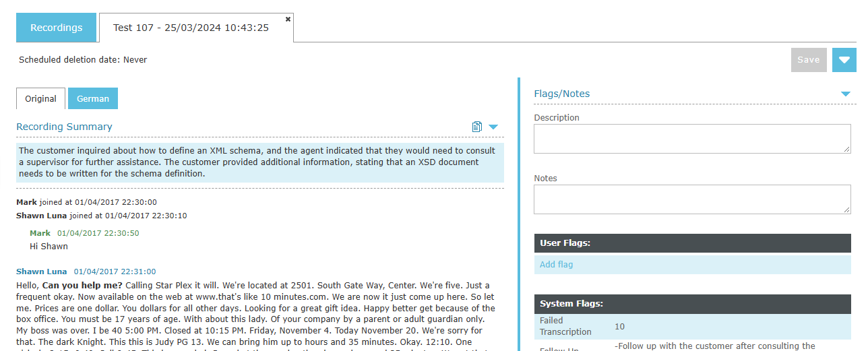Click the Mark speaker name at 22:30:50

click(x=40, y=233)
